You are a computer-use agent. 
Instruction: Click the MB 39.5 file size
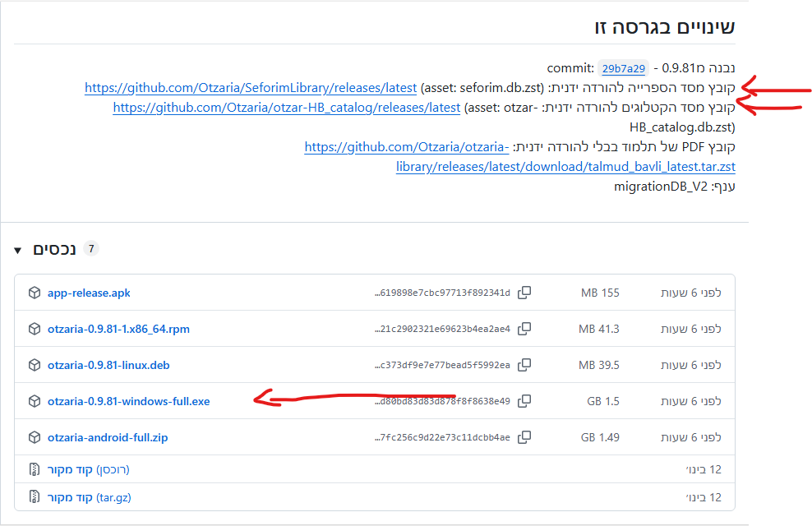click(599, 366)
